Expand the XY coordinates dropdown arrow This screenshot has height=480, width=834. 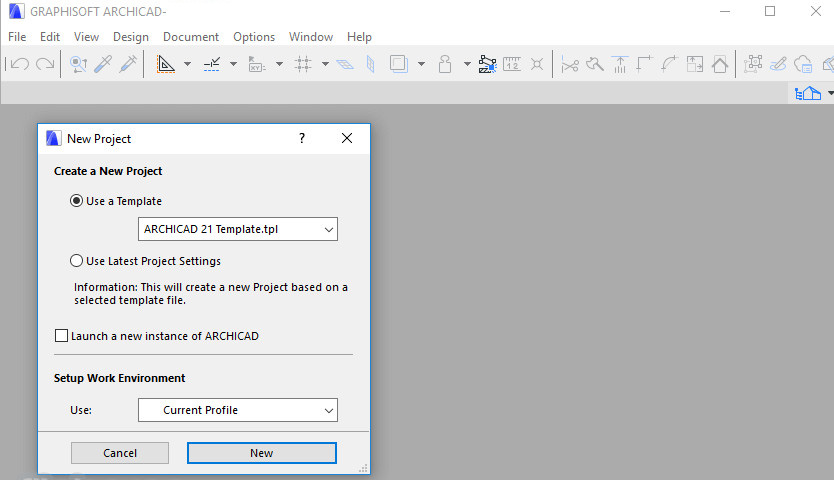(279, 64)
